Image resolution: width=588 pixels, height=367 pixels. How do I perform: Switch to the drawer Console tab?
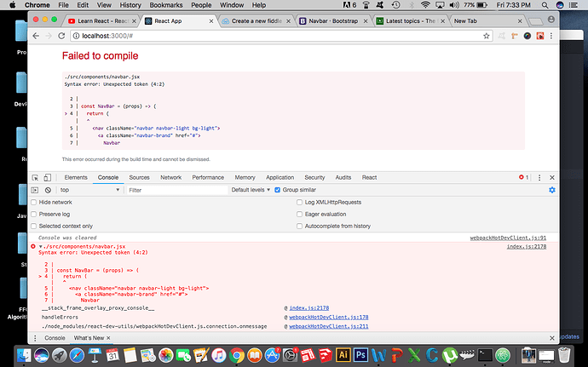point(55,338)
